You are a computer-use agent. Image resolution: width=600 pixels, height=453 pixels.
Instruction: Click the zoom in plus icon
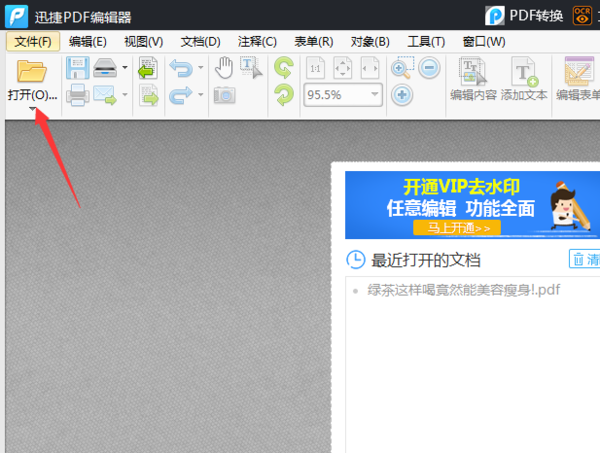pos(402,95)
